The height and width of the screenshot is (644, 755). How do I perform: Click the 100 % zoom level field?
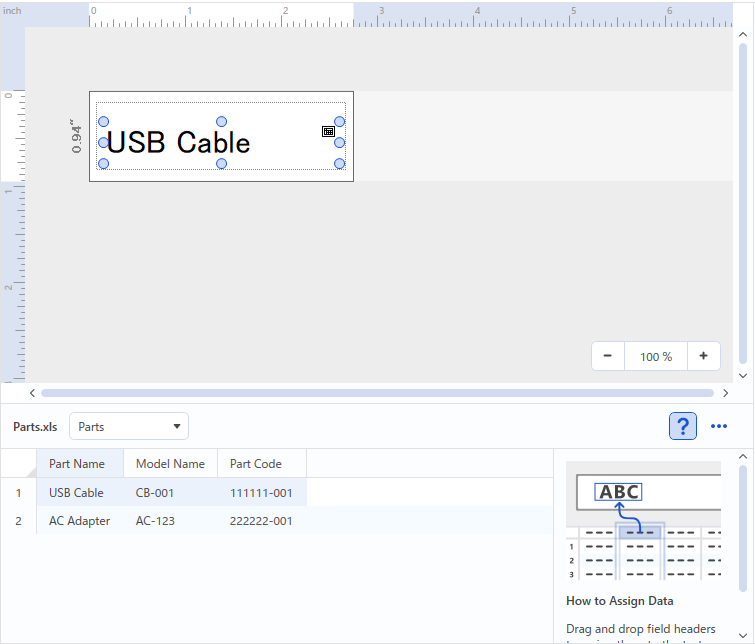656,356
